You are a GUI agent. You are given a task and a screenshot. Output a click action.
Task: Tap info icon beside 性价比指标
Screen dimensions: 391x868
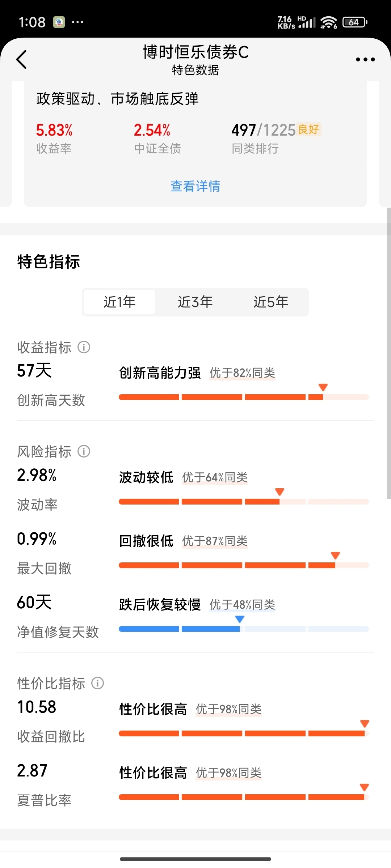97,683
